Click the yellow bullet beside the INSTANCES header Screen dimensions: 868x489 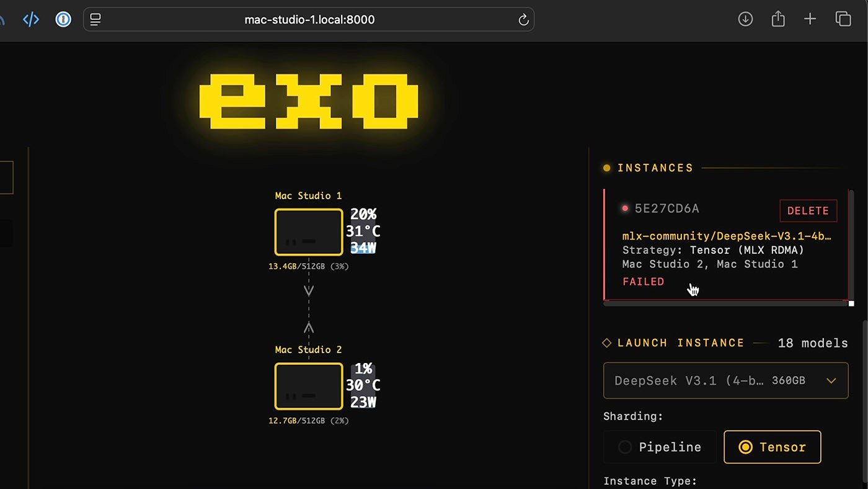pos(606,168)
